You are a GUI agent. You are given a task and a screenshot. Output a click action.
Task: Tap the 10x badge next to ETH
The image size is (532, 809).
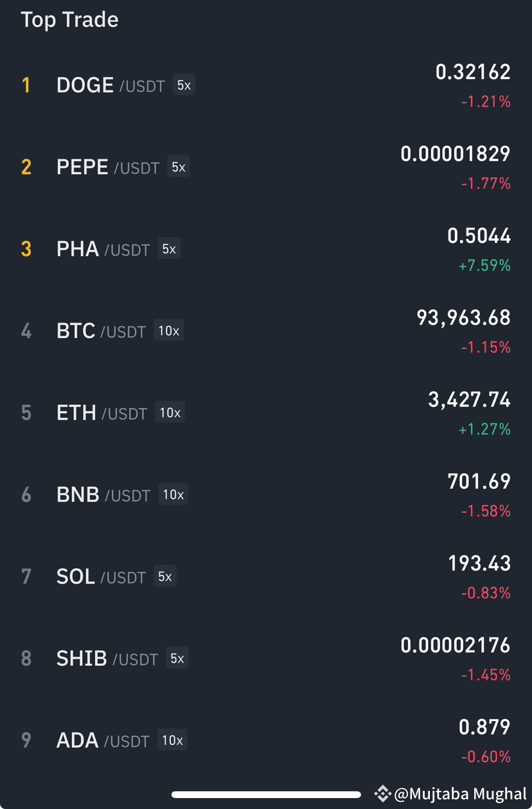(170, 413)
